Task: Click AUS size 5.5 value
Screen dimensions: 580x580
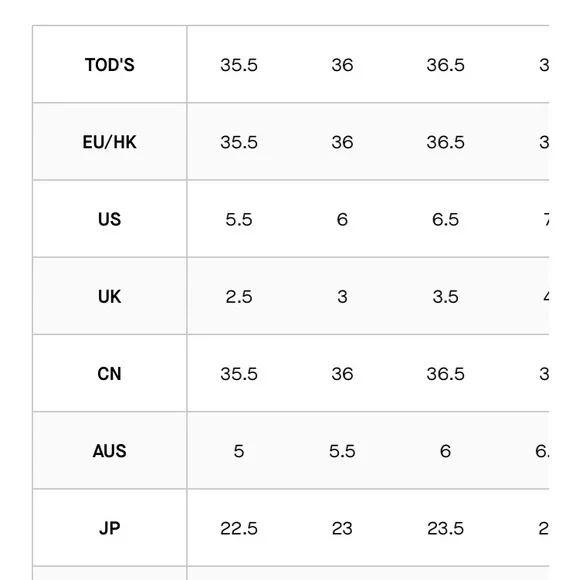Action: coord(342,451)
